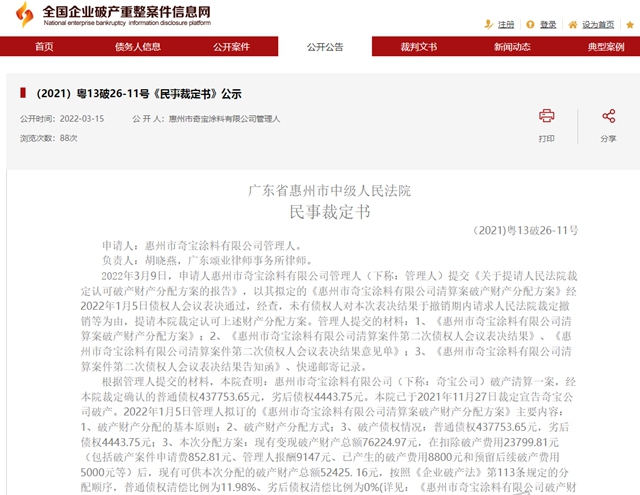Click the English subtitle National enterprise bankruptcy information disclosure platform
The width and height of the screenshot is (640, 495).
[x=127, y=23]
